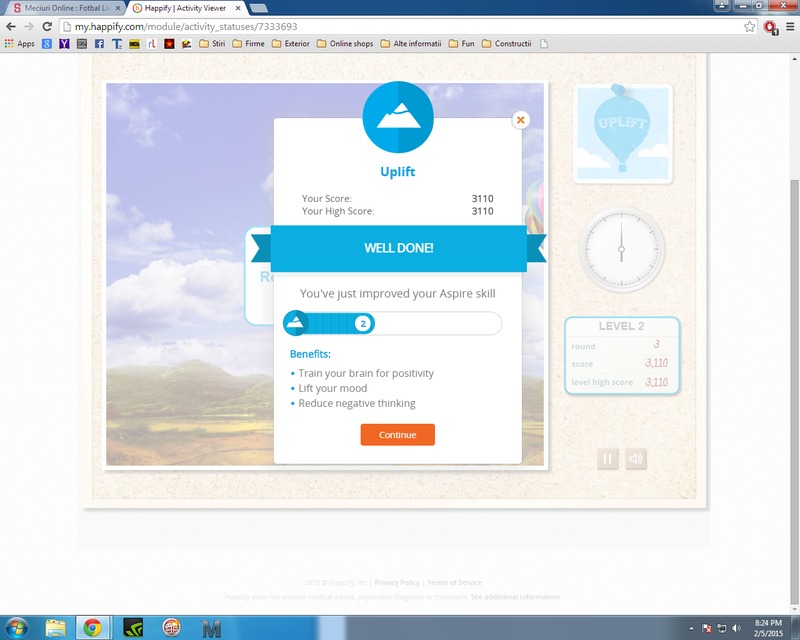
Task: Click the orange Continue button
Action: point(397,435)
